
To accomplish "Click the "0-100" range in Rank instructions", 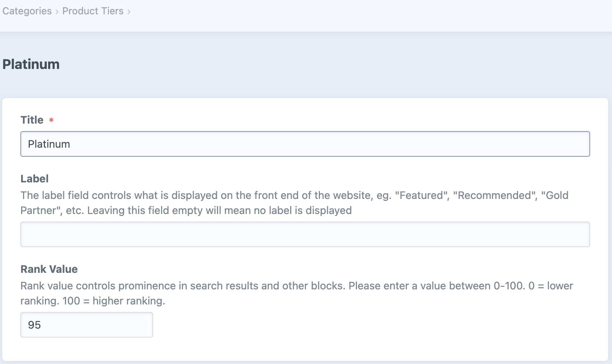I will [509, 286].
